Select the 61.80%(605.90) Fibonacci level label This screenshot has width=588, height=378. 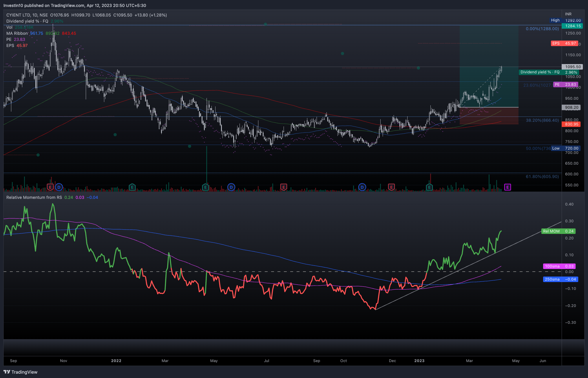[x=542, y=177]
